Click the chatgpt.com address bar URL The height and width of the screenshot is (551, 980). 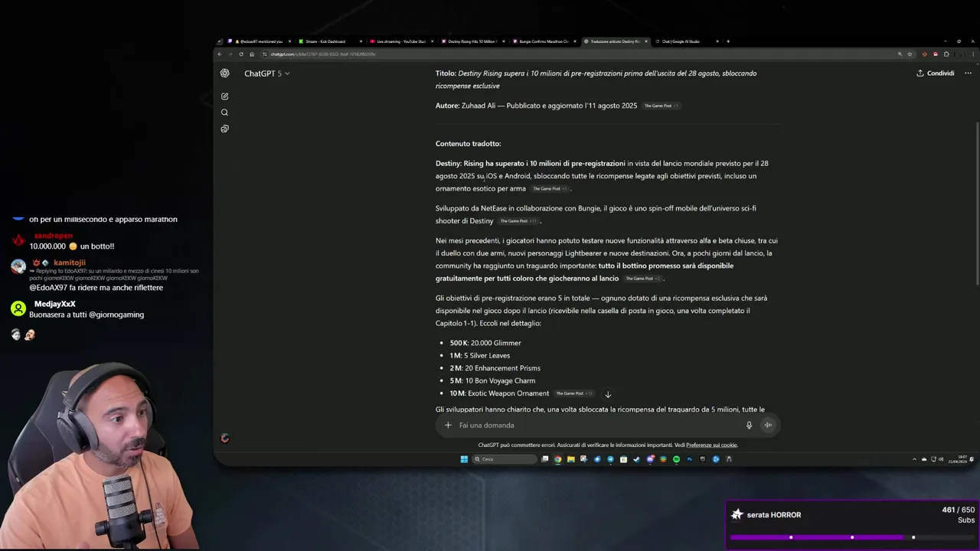[x=323, y=54]
